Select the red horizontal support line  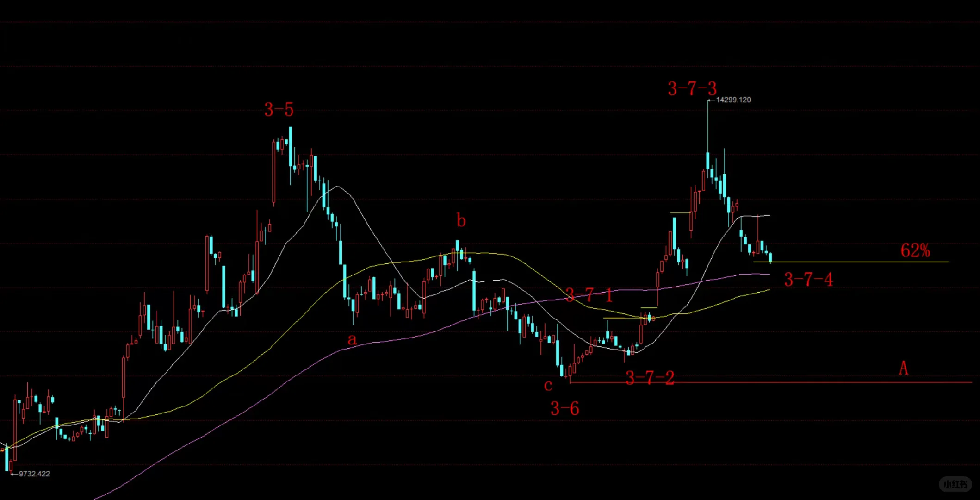point(810,382)
